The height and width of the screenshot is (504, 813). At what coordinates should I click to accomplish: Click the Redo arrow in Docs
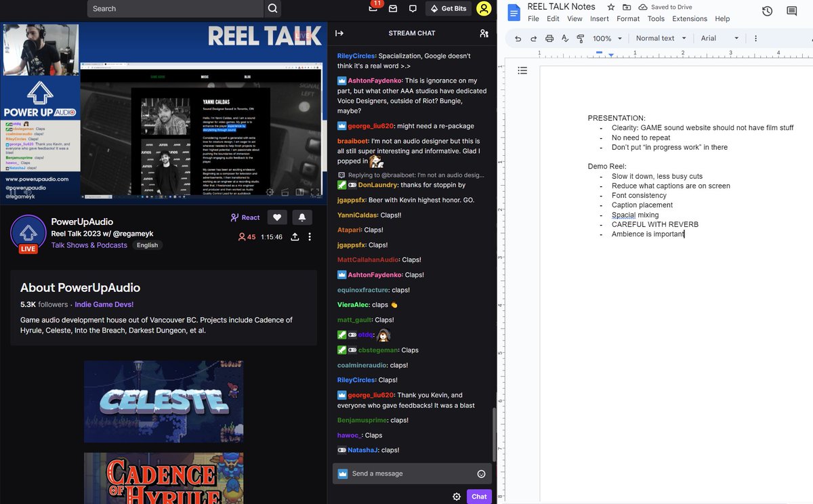[x=533, y=39]
